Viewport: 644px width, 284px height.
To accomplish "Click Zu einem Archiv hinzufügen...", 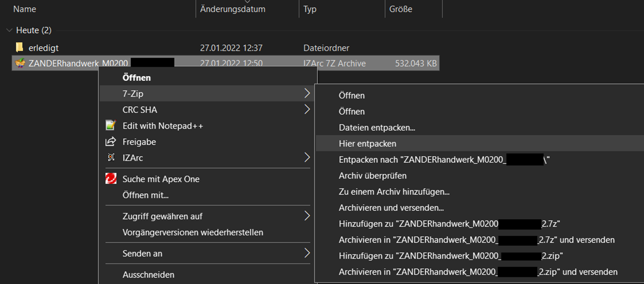I will coord(394,192).
